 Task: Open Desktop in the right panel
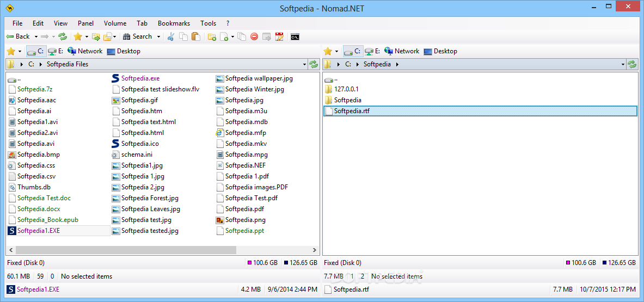pos(440,51)
